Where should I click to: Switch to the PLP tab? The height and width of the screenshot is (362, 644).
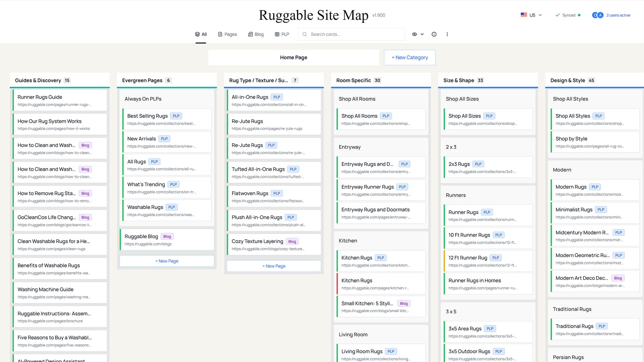282,34
